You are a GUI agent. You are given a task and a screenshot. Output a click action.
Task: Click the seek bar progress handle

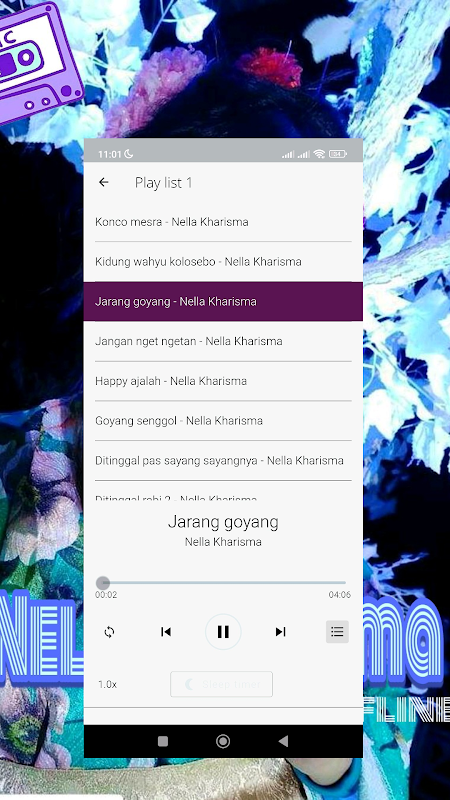pos(103,583)
